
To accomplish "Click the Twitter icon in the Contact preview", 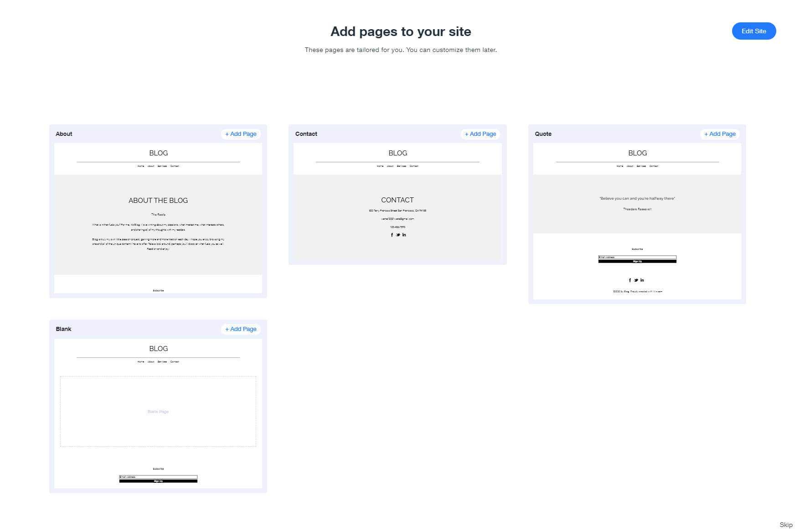I will point(397,235).
